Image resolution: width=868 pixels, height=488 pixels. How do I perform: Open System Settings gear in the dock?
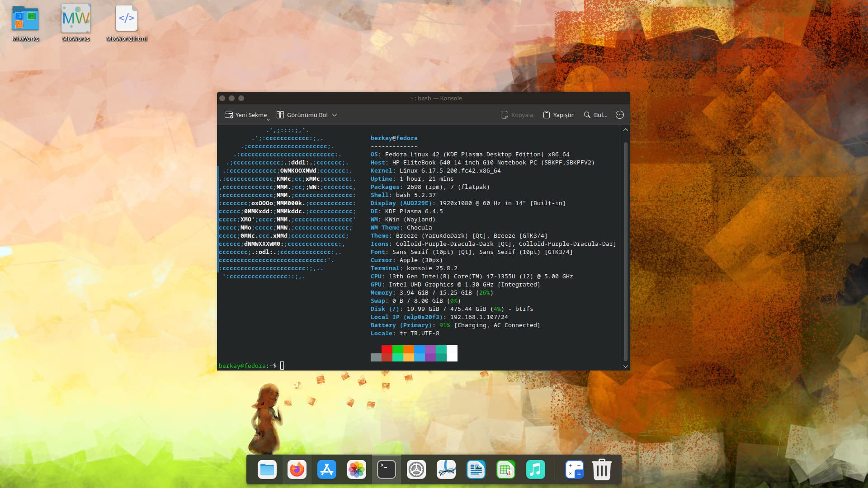point(416,469)
